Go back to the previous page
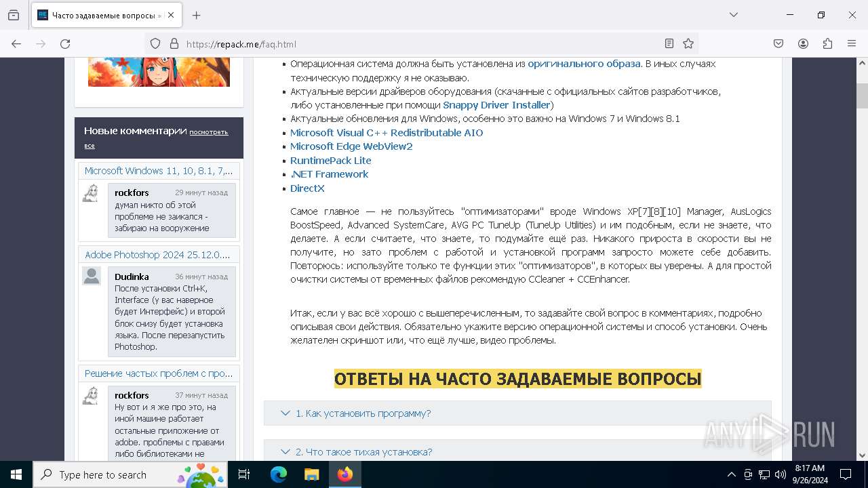 16,43
